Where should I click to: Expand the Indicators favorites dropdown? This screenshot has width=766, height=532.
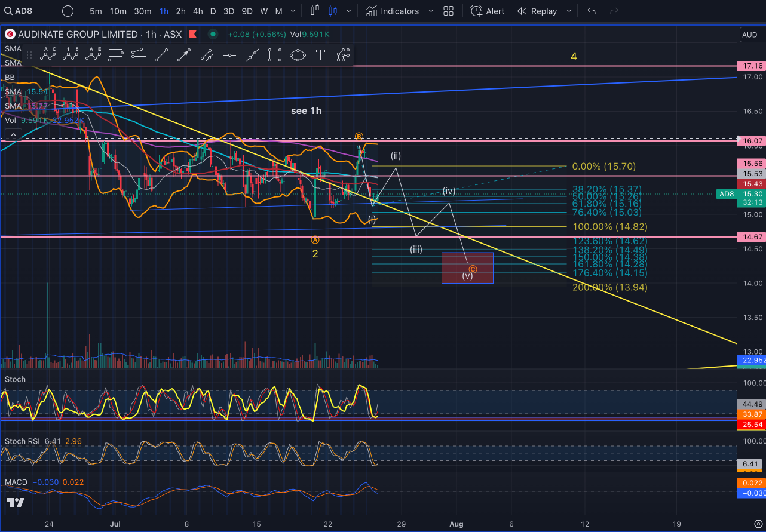[430, 11]
